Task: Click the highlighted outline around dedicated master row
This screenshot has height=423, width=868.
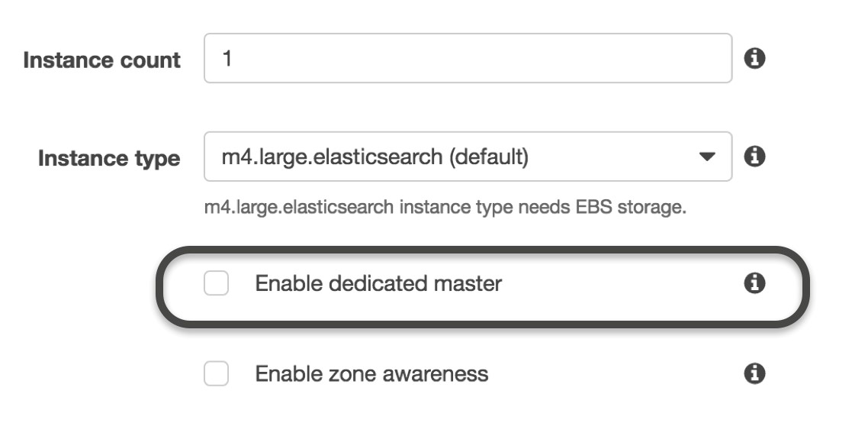Action: pos(483,250)
